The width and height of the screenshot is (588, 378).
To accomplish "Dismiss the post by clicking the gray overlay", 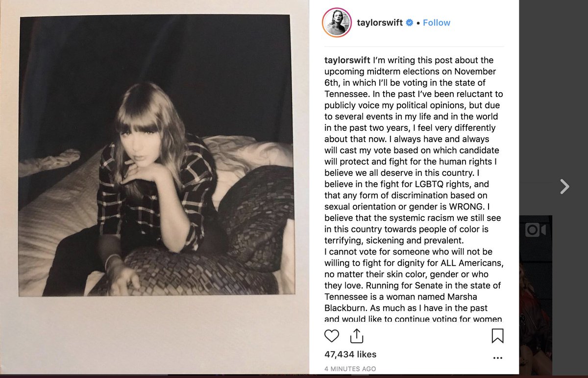I will tap(554, 98).
